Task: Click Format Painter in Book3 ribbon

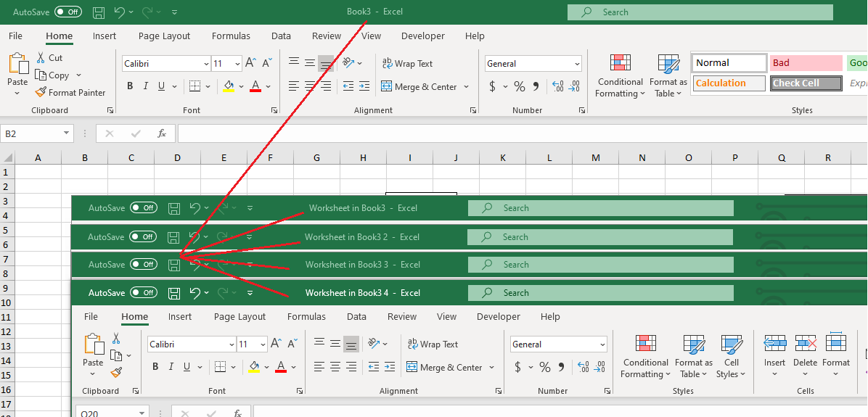Action: click(x=70, y=92)
